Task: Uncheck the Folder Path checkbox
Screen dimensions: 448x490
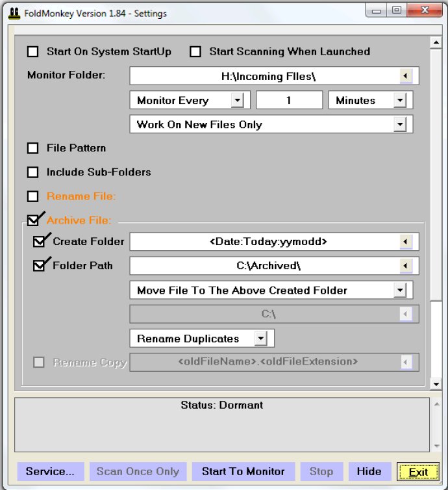Action: click(x=39, y=266)
